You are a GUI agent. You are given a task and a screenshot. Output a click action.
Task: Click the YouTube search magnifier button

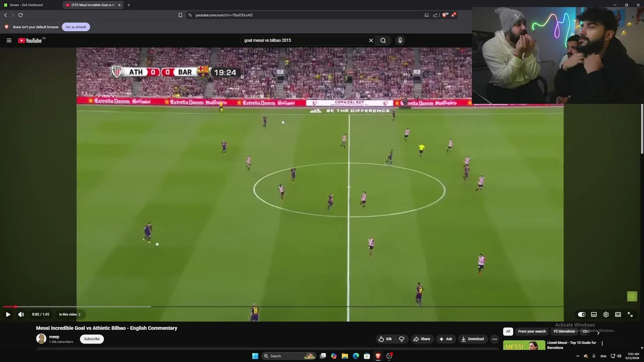383,40
